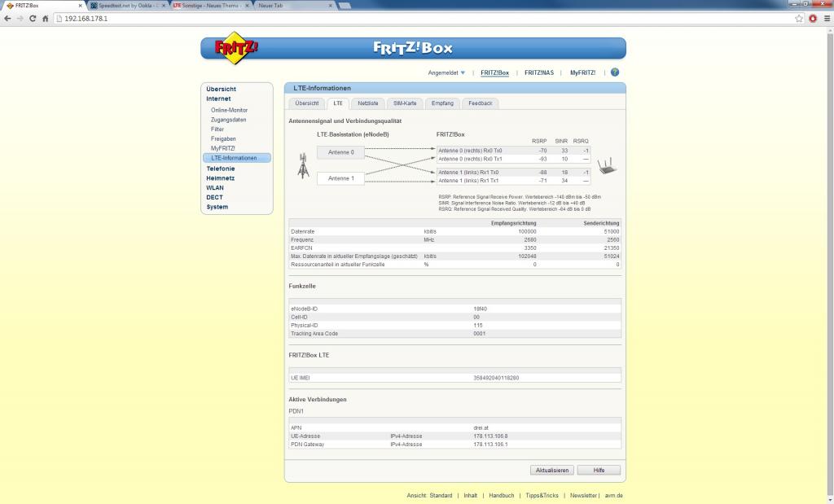Reload the page with the refresh icon
834x504 pixels.
coord(33,19)
